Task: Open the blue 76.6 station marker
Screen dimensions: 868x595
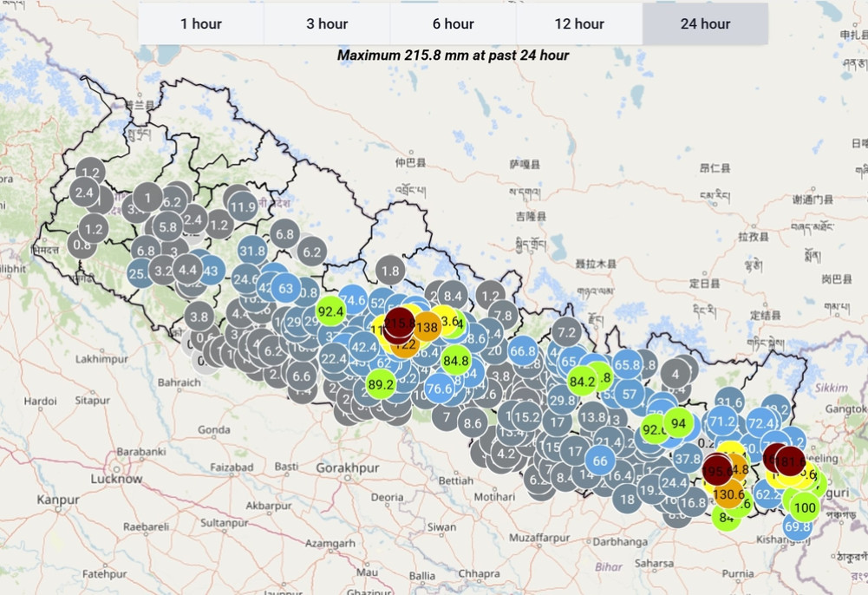Action: click(x=440, y=388)
